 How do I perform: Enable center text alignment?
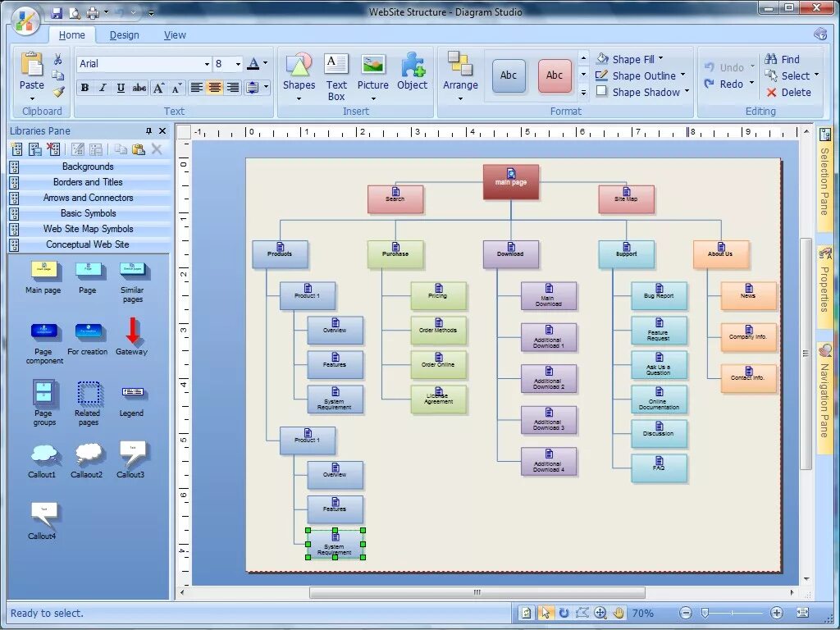tap(214, 88)
